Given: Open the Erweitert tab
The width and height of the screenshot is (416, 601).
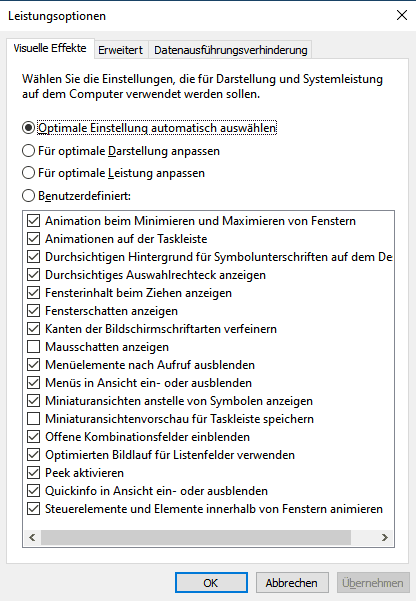Looking at the screenshot, I should (x=120, y=50).
